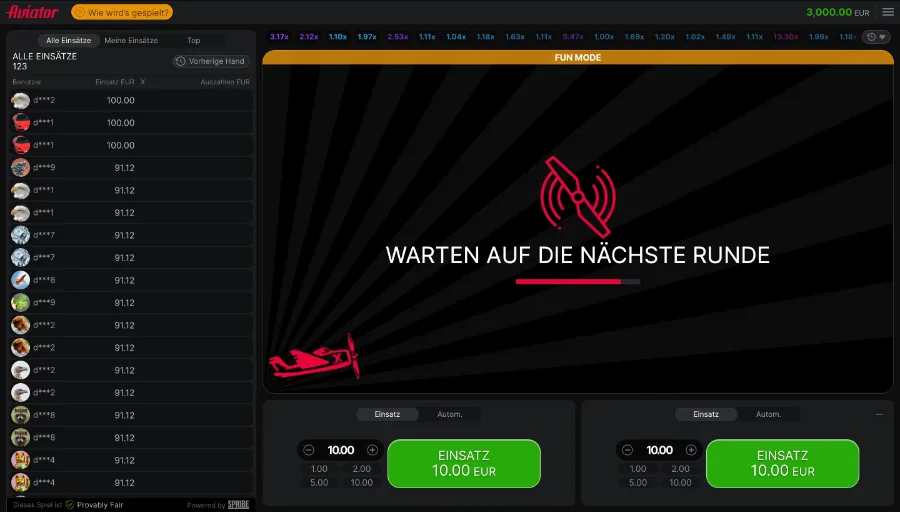Decrease the left panel bet with minus
900x512 pixels.
(x=309, y=450)
